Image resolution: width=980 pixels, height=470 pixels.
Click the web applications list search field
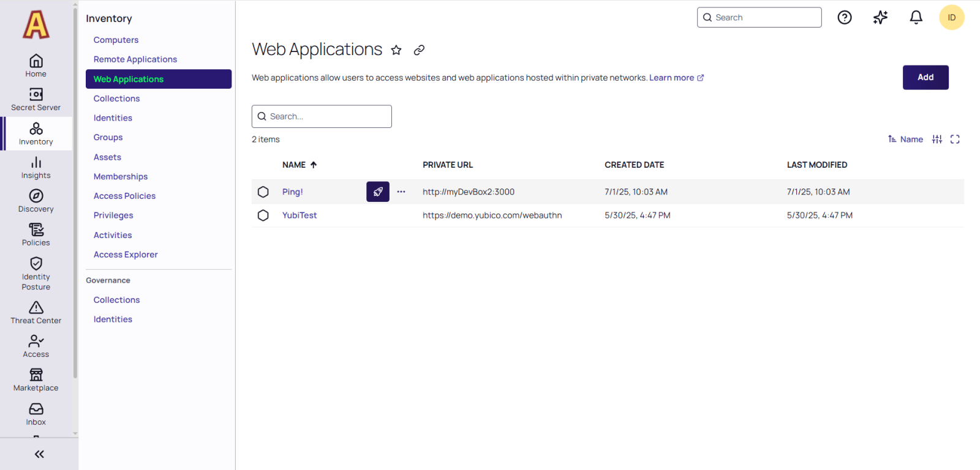pos(322,116)
